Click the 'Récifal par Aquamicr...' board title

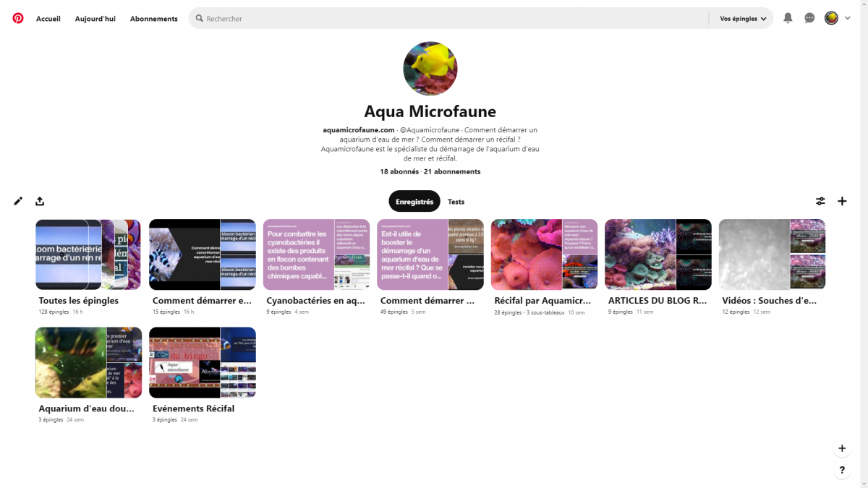point(542,301)
